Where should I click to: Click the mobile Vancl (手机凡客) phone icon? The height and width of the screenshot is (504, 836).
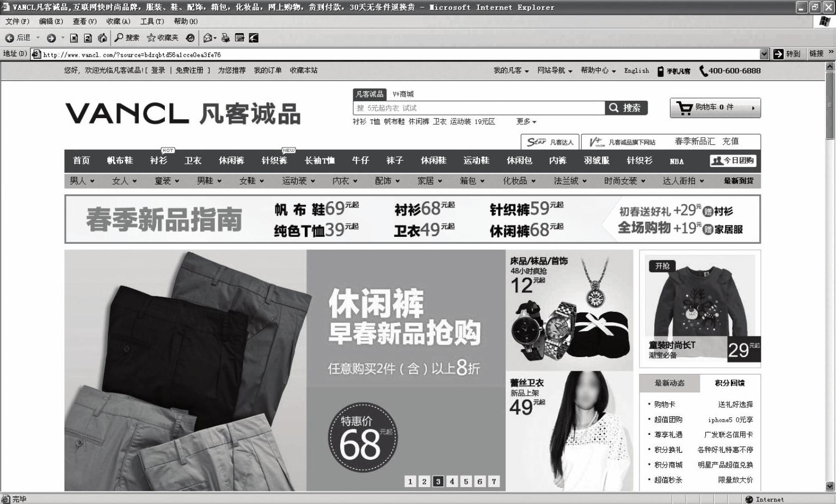(x=661, y=71)
